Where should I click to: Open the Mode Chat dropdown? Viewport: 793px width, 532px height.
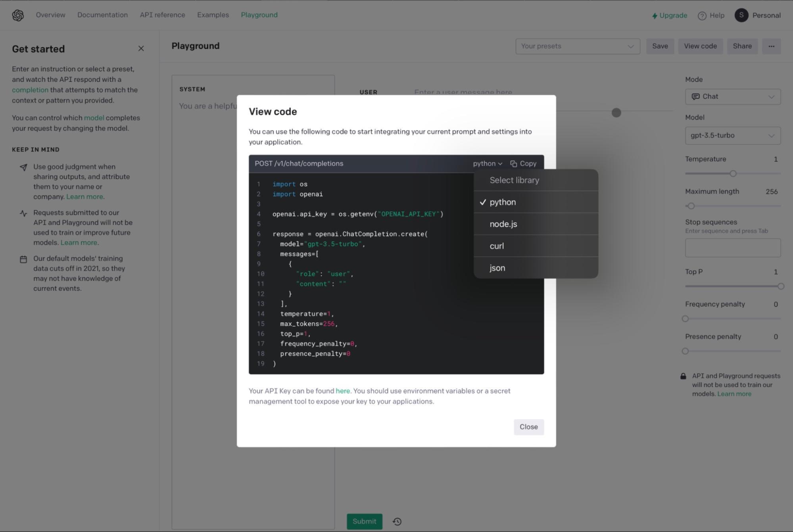point(732,96)
